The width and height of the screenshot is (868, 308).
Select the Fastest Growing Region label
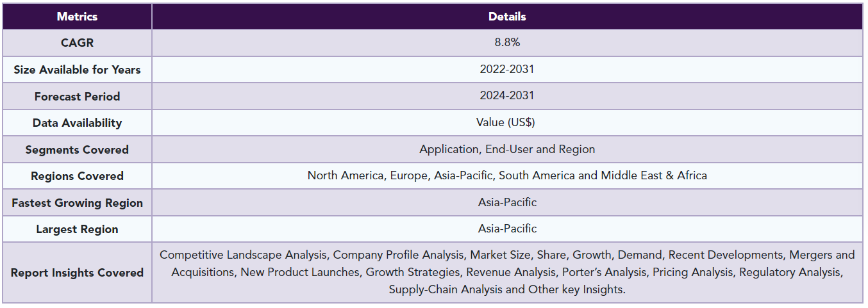tap(77, 203)
